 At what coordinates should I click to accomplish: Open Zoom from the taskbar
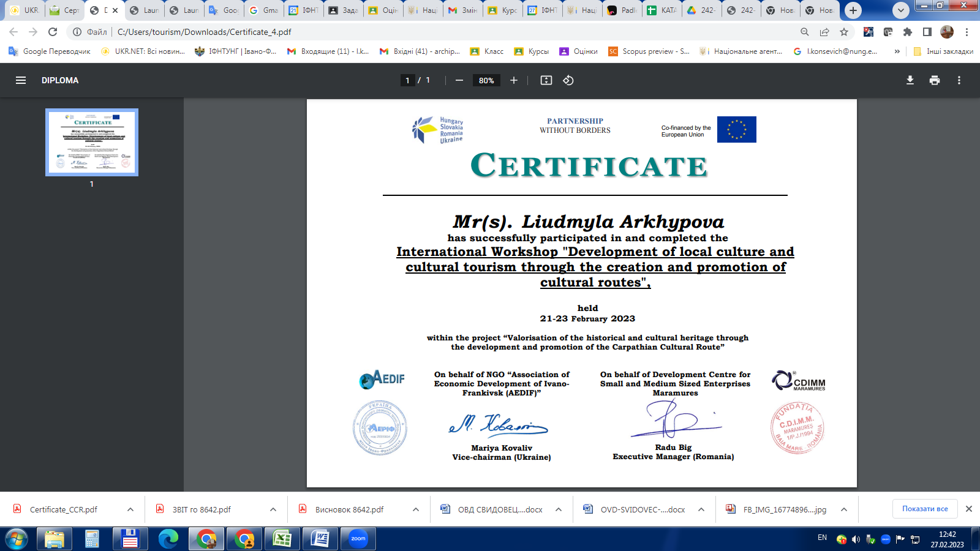[358, 539]
